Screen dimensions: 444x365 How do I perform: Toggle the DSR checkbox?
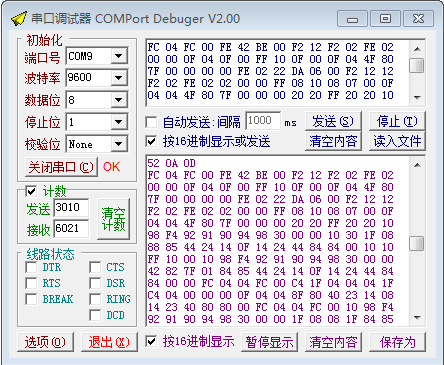pyautogui.click(x=95, y=283)
